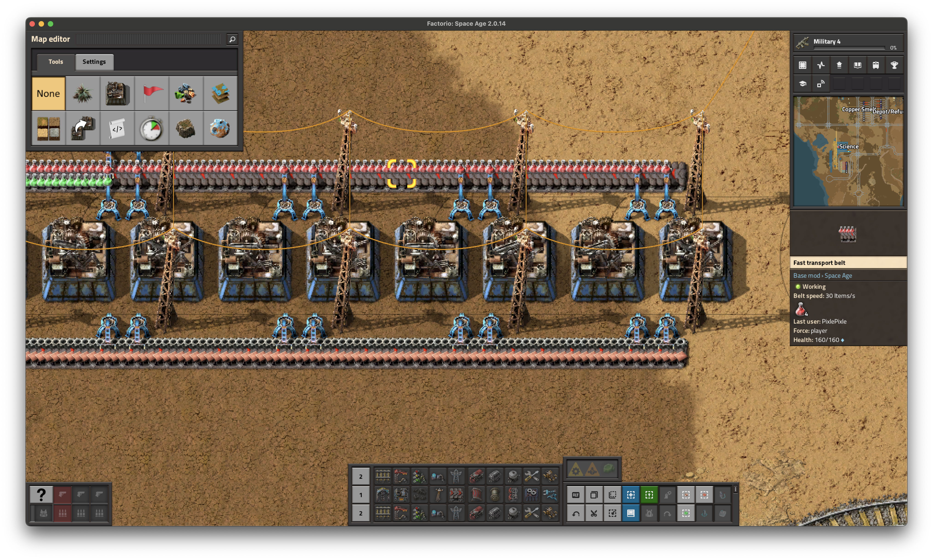The height and width of the screenshot is (560, 933).
Task: Open the Time stopwatch tool
Action: (151, 128)
